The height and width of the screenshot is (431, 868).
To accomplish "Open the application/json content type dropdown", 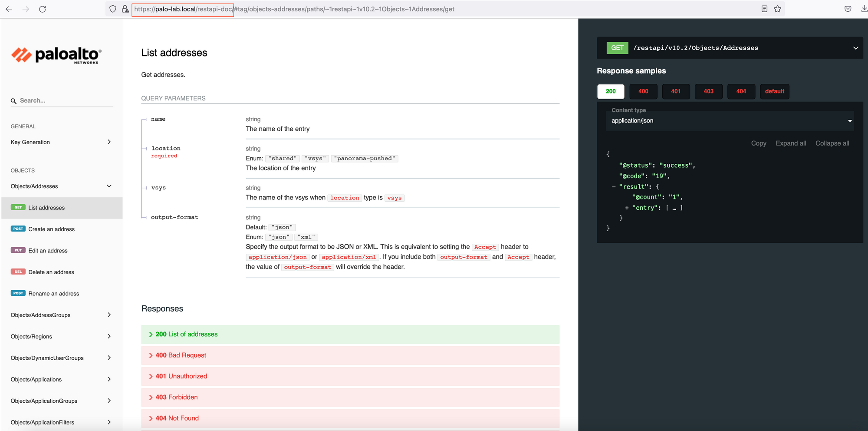I will click(x=730, y=121).
